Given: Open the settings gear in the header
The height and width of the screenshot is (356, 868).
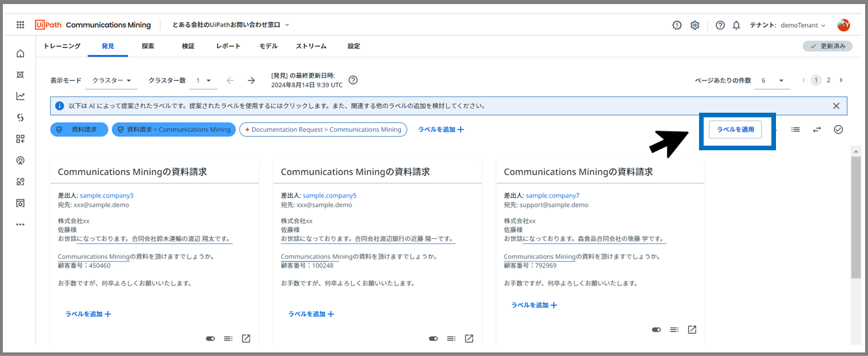Looking at the screenshot, I should [695, 25].
